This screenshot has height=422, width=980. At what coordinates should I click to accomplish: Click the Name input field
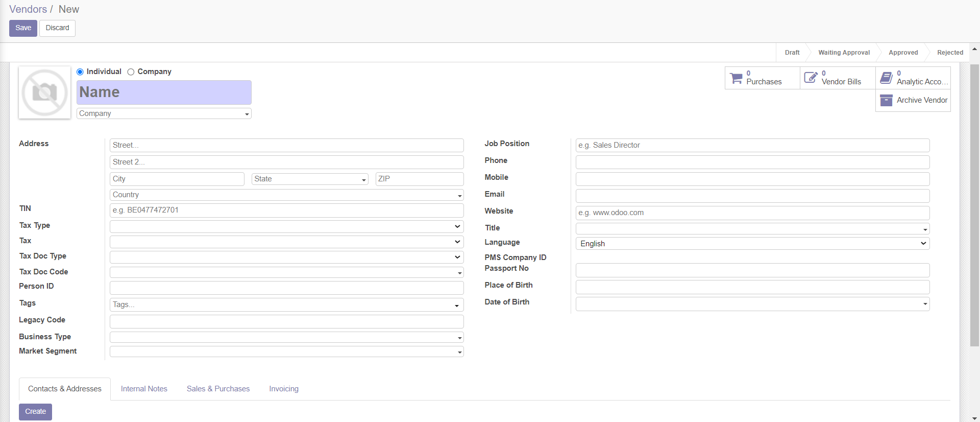click(x=164, y=92)
